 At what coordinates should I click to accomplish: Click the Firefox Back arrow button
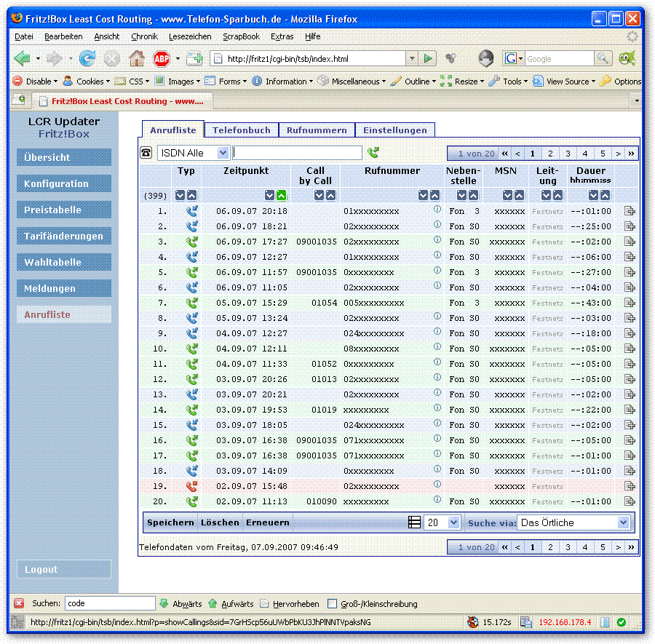click(x=22, y=58)
